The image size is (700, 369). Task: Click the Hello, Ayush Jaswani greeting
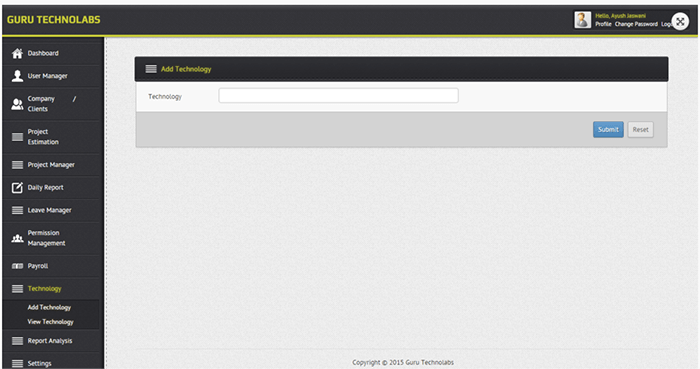(x=620, y=16)
